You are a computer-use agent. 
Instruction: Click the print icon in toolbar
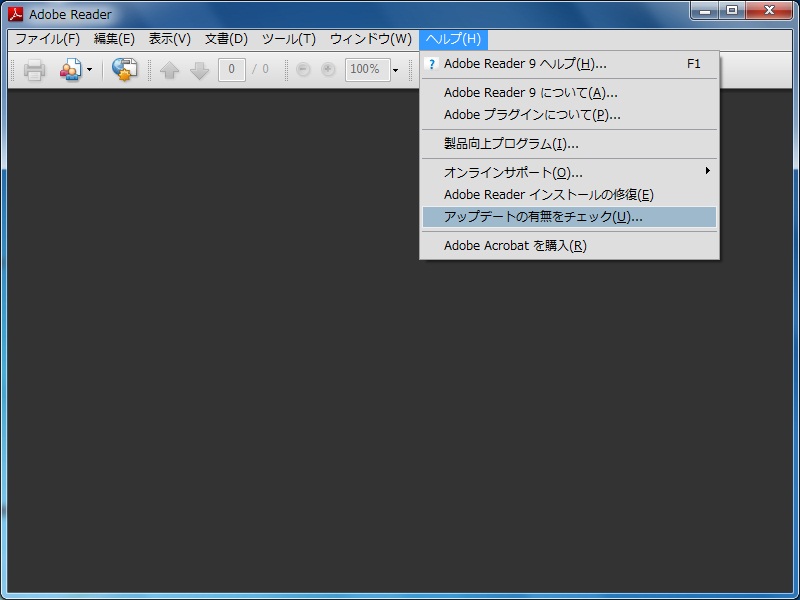tap(34, 70)
